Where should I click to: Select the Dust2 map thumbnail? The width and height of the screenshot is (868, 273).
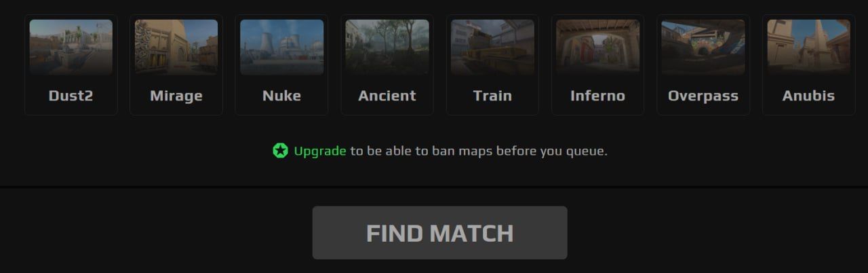(x=71, y=47)
